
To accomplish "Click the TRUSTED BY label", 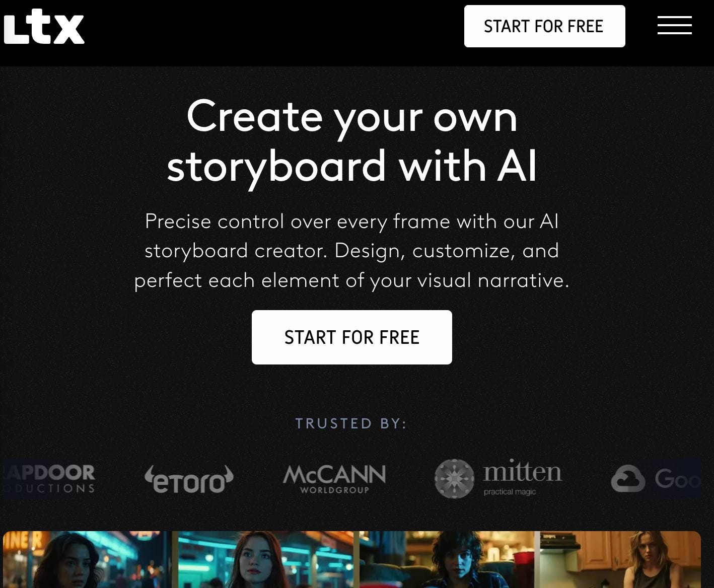I will pos(351,423).
